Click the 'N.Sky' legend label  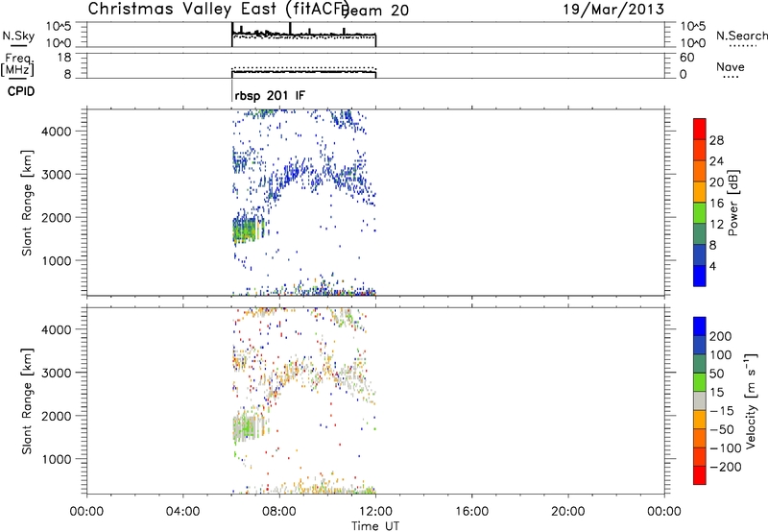pos(18,36)
